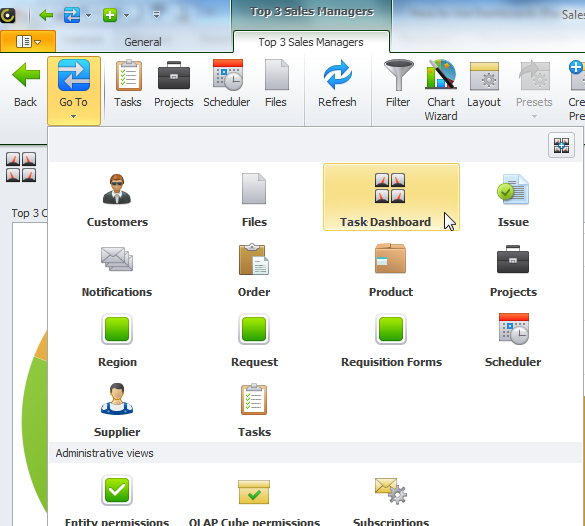The height and width of the screenshot is (526, 585).
Task: Click the application logo icon at top left
Action: (x=7, y=15)
